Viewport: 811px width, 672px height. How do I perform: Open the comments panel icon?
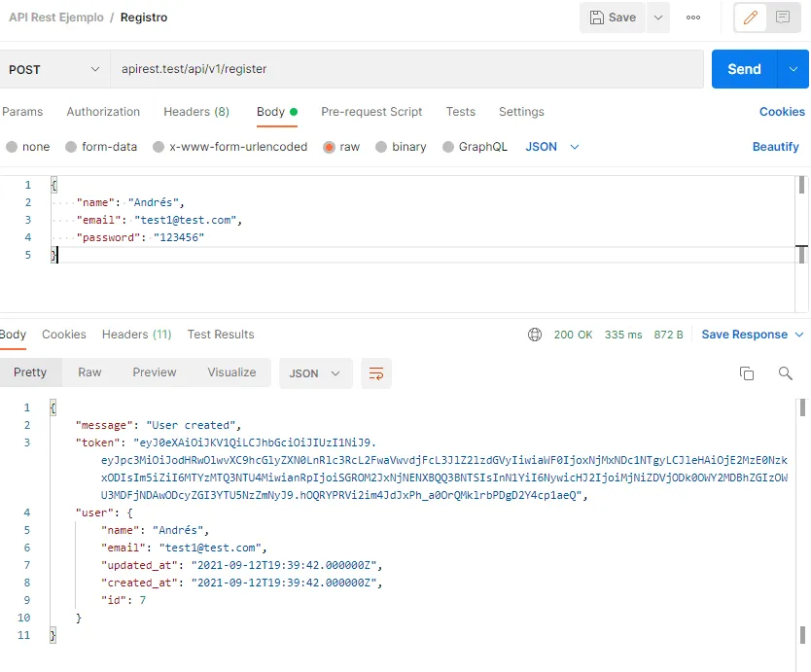click(784, 18)
